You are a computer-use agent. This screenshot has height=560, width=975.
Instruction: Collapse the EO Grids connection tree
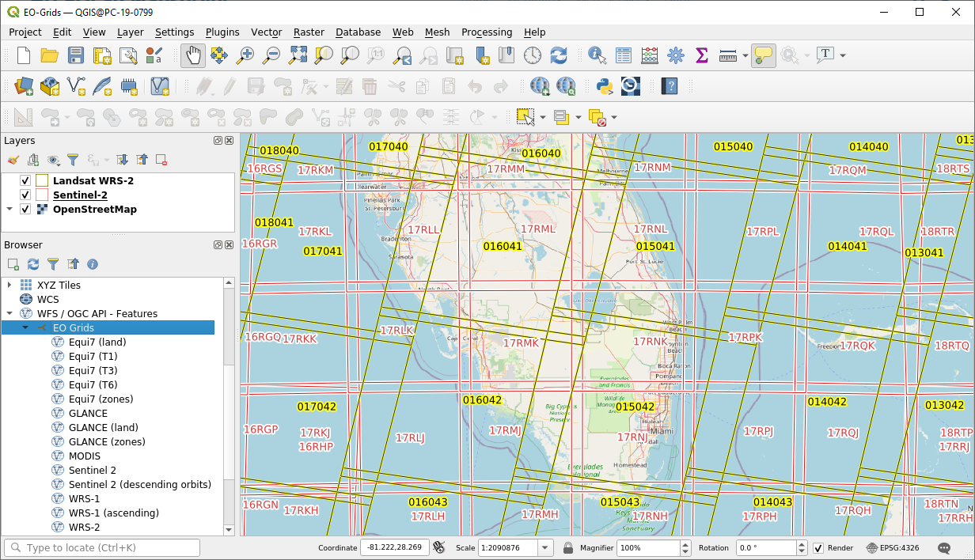coord(26,327)
